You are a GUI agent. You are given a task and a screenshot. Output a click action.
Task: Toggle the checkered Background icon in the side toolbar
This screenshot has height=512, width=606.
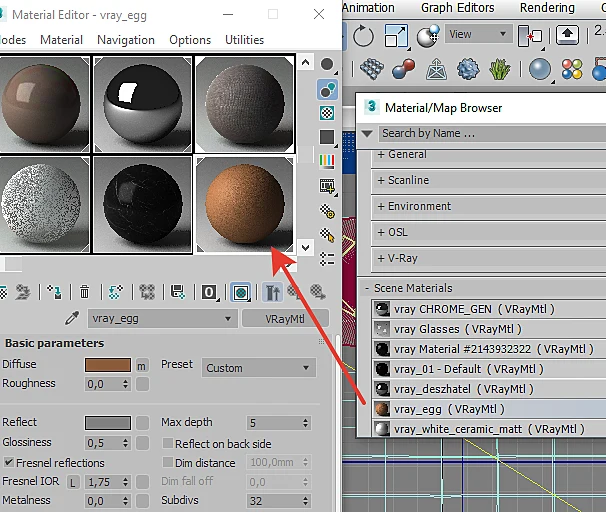pos(327,113)
